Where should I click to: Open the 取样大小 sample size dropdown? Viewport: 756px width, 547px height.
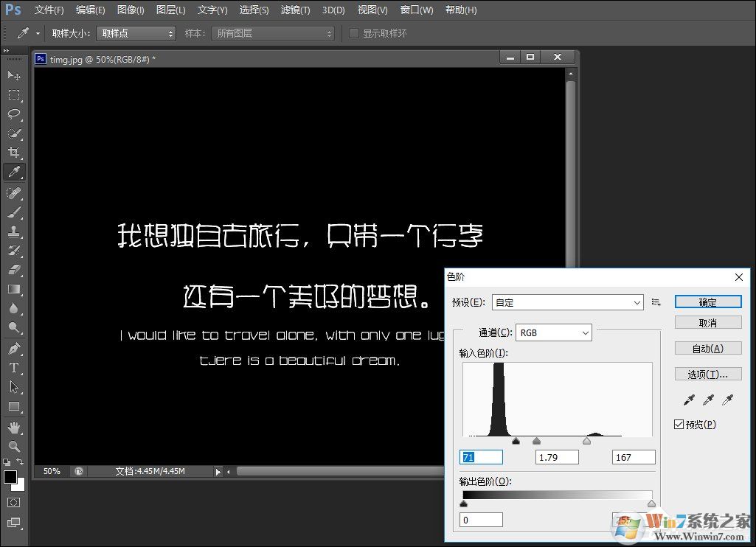click(136, 32)
